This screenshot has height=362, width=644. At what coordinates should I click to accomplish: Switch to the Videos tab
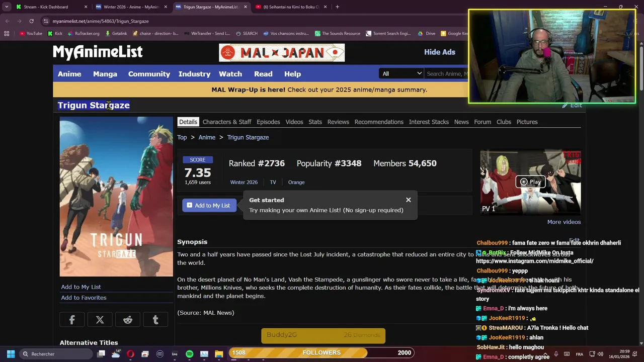click(x=294, y=122)
